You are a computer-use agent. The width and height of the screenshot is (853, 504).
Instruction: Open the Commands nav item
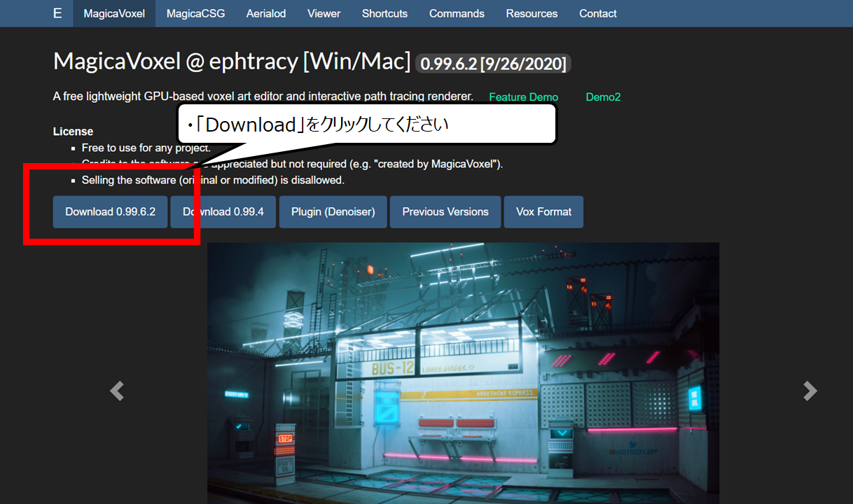[457, 13]
